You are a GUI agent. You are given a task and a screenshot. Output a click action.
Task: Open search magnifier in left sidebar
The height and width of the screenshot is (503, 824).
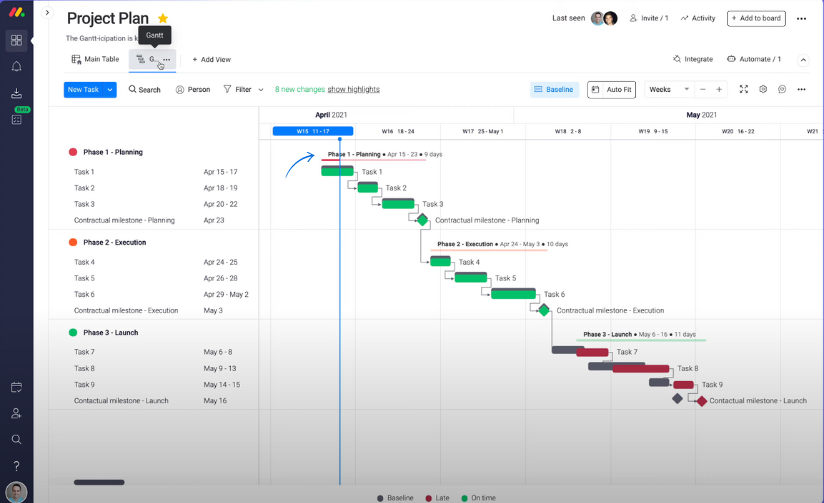16,439
